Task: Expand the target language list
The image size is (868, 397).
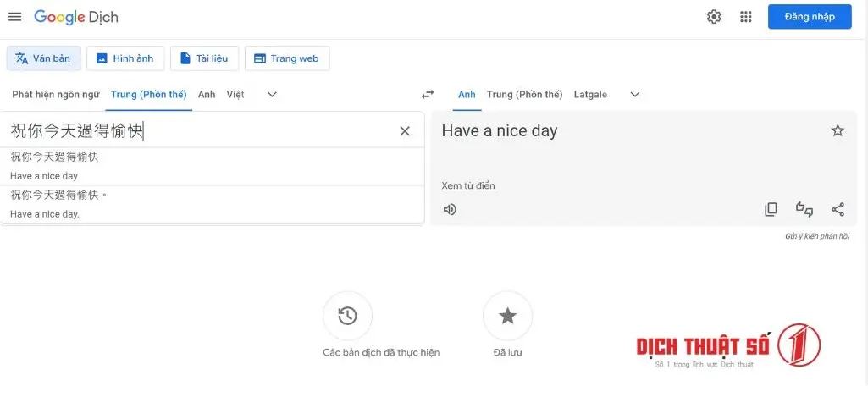Action: point(635,95)
